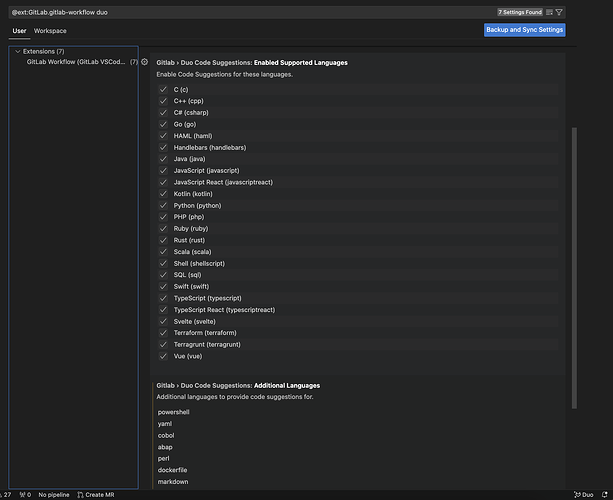This screenshot has width=613, height=500.
Task: Select the powershell additional language entry
Action: (x=174, y=412)
